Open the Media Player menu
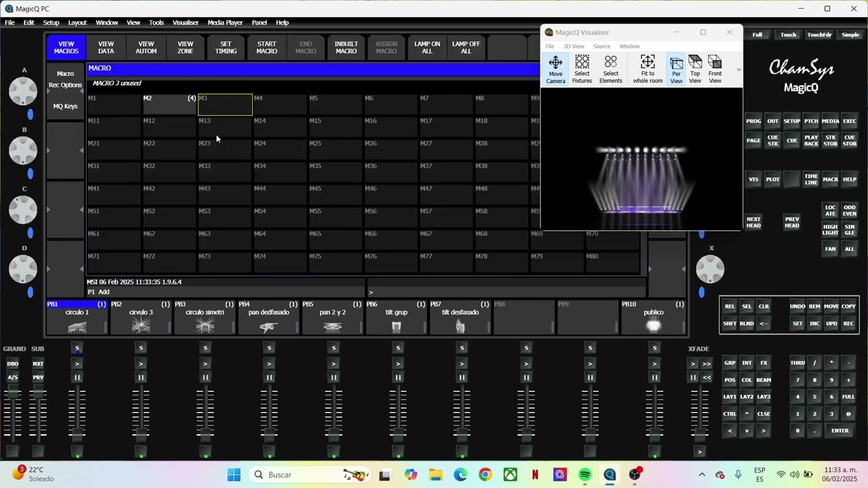868x488 pixels. tap(225, 22)
